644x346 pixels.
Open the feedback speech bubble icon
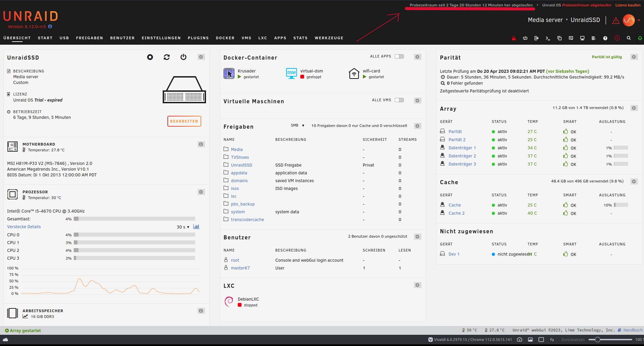pyautogui.click(x=571, y=38)
